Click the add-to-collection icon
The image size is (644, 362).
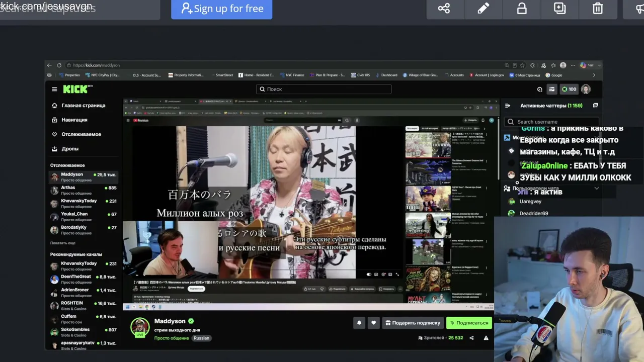click(559, 9)
